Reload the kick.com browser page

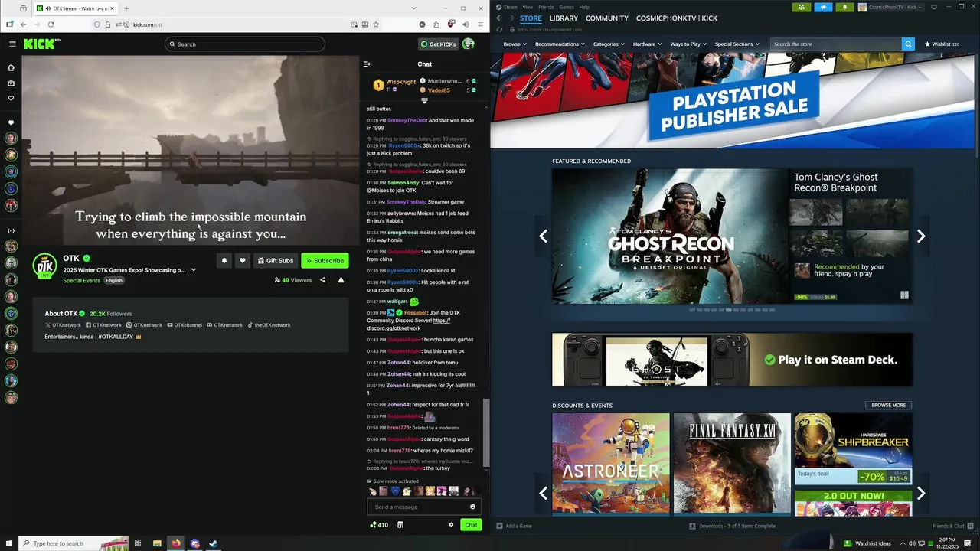coord(51,24)
